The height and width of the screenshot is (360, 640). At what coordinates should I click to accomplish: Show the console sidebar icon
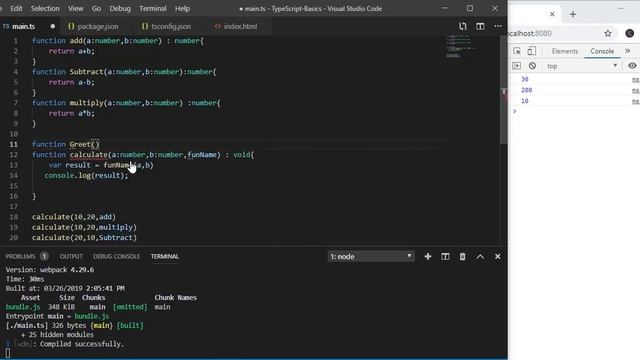pyautogui.click(x=516, y=66)
